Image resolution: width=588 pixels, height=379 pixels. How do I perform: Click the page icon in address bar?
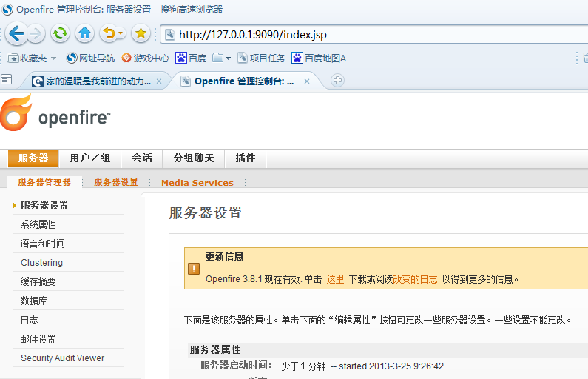coord(170,35)
